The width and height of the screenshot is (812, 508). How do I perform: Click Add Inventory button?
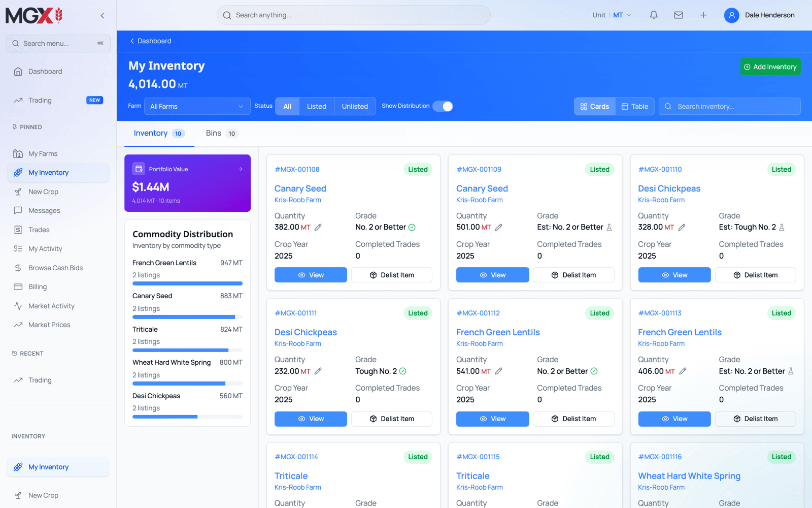770,67
